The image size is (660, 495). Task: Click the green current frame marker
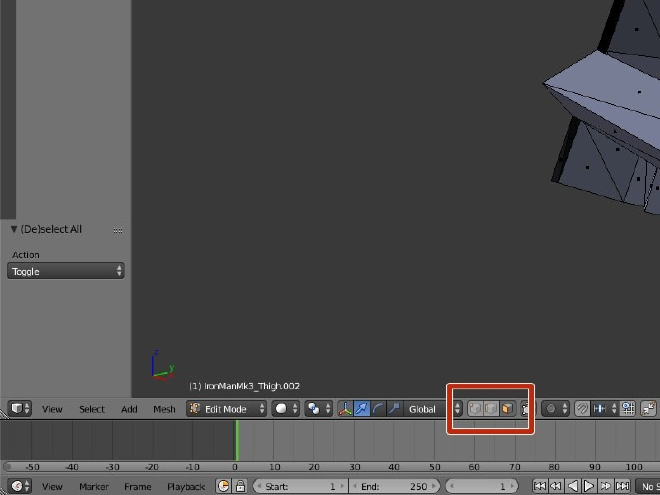click(237, 440)
